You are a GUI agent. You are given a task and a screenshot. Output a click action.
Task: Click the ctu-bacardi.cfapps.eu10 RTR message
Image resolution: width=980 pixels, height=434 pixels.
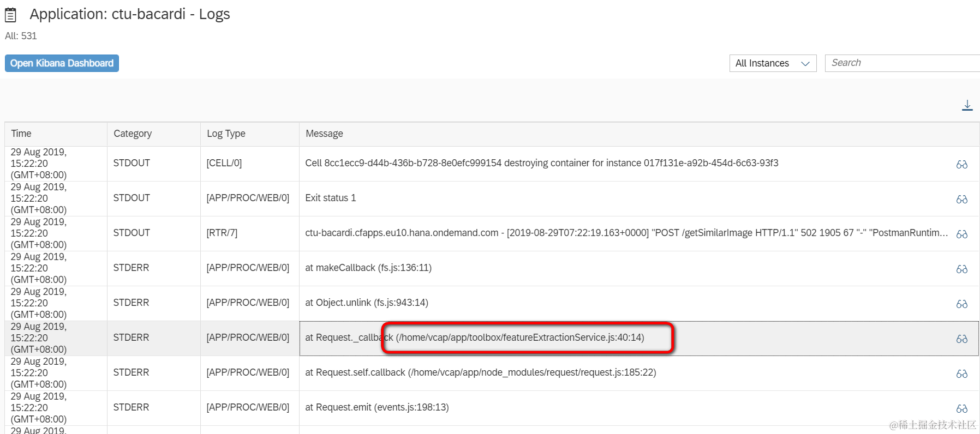[x=626, y=233]
